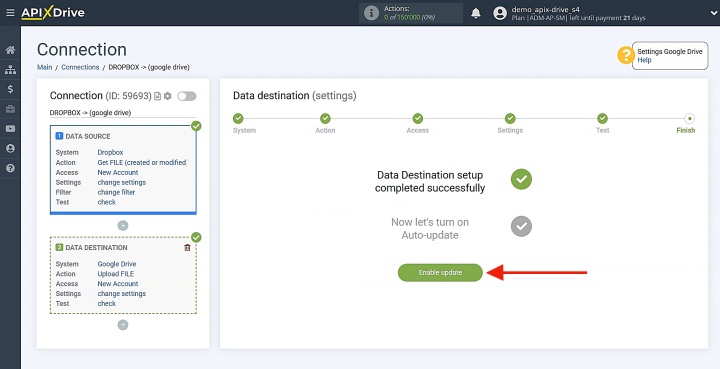Image resolution: width=720 pixels, height=369 pixels.
Task: Click the connection copy document icon
Action: coord(158,96)
